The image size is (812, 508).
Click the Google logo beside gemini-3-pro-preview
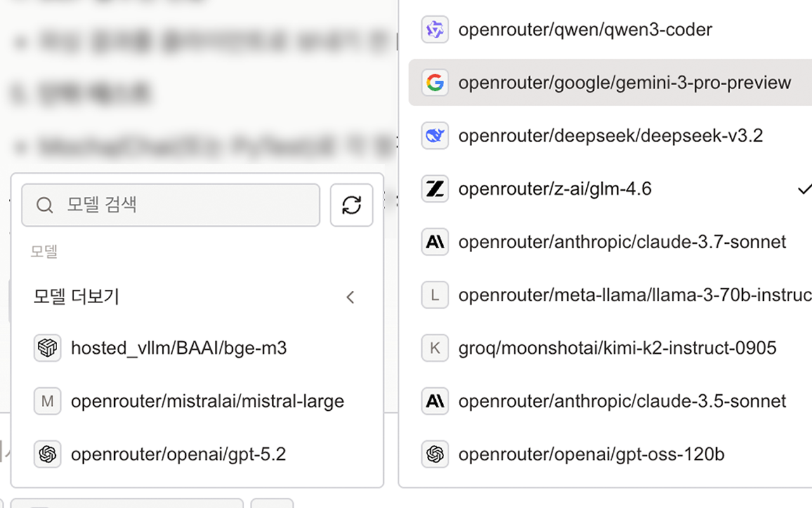435,83
